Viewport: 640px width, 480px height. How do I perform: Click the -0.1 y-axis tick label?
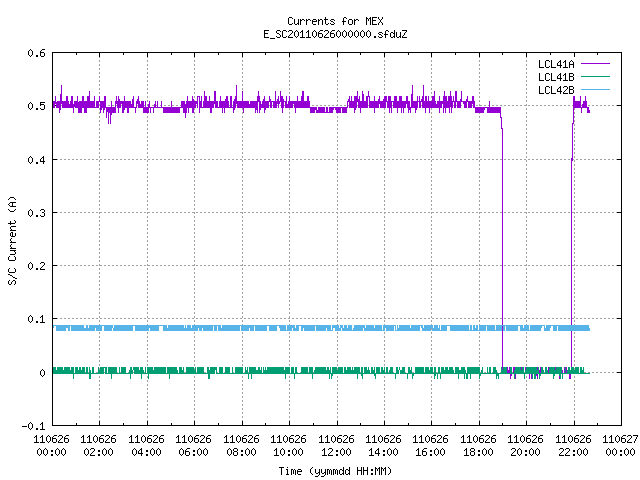point(33,426)
